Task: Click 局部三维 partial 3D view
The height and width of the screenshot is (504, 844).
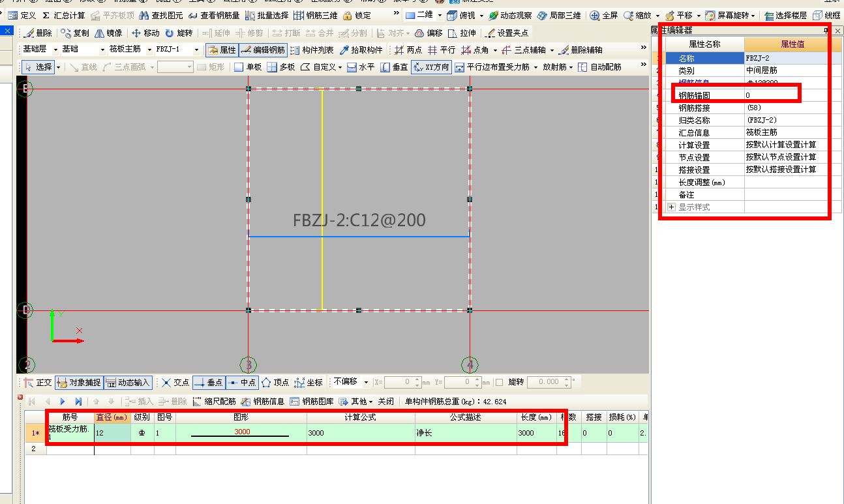Action: coord(558,16)
